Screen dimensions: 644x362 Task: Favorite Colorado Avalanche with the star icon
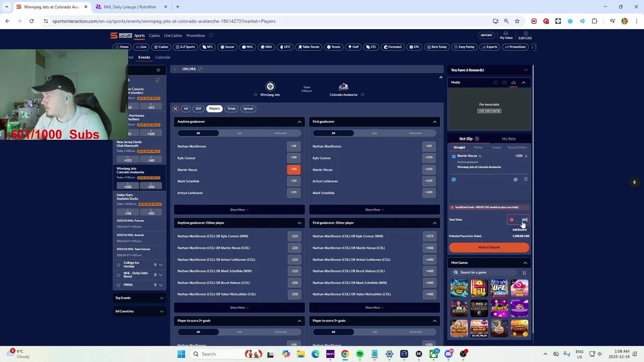pos(362,95)
